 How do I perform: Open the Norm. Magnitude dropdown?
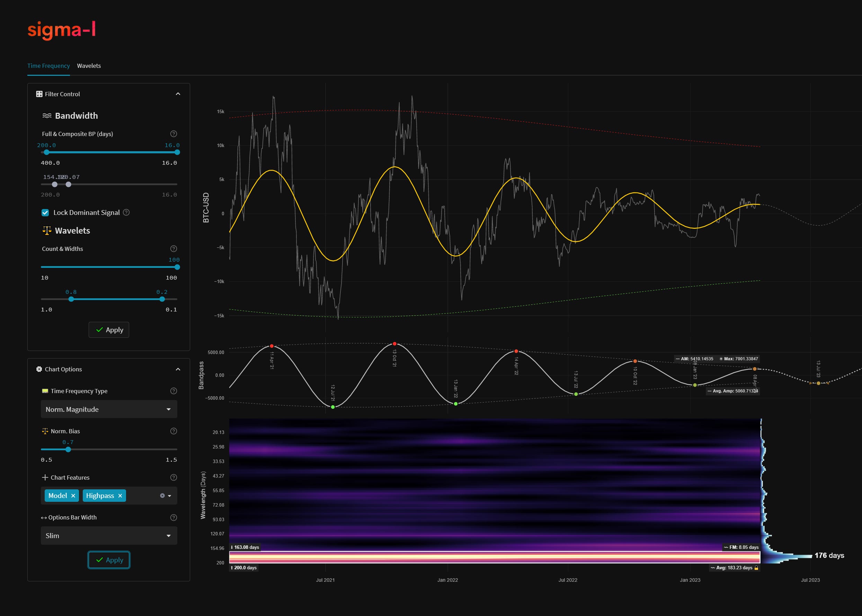click(108, 409)
